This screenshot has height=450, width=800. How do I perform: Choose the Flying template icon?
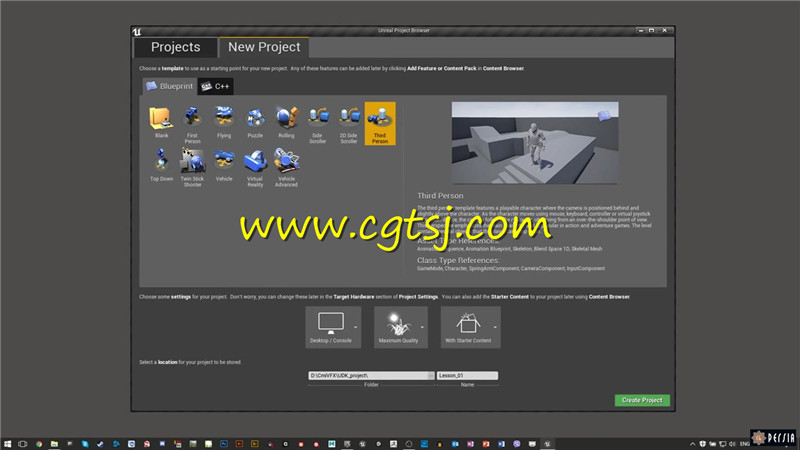[x=223, y=122]
